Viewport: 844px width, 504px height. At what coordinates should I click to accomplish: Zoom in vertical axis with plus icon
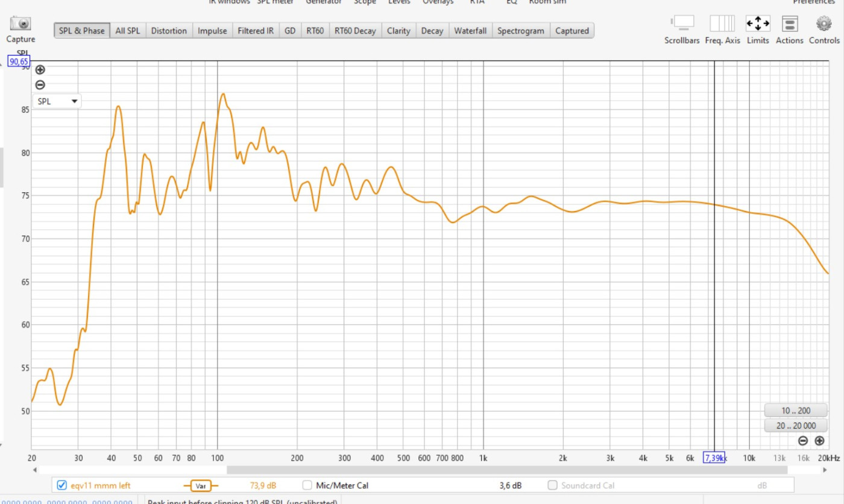point(40,70)
